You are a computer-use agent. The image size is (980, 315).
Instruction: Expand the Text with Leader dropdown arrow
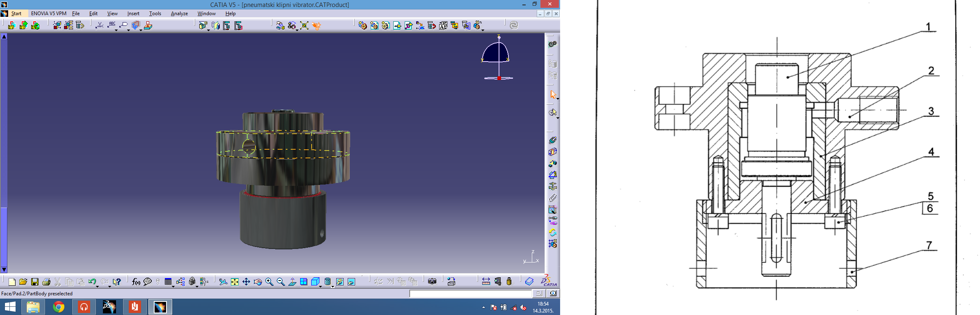click(x=116, y=30)
